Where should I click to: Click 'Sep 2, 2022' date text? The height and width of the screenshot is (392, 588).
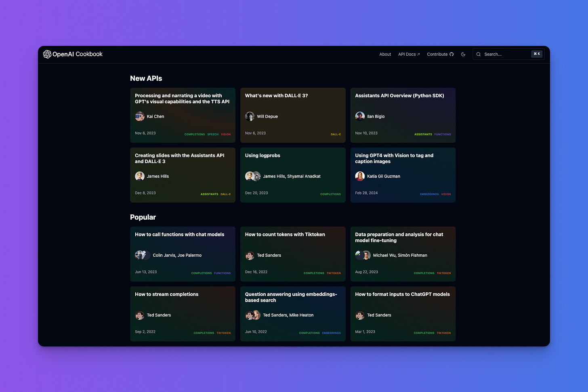click(145, 332)
